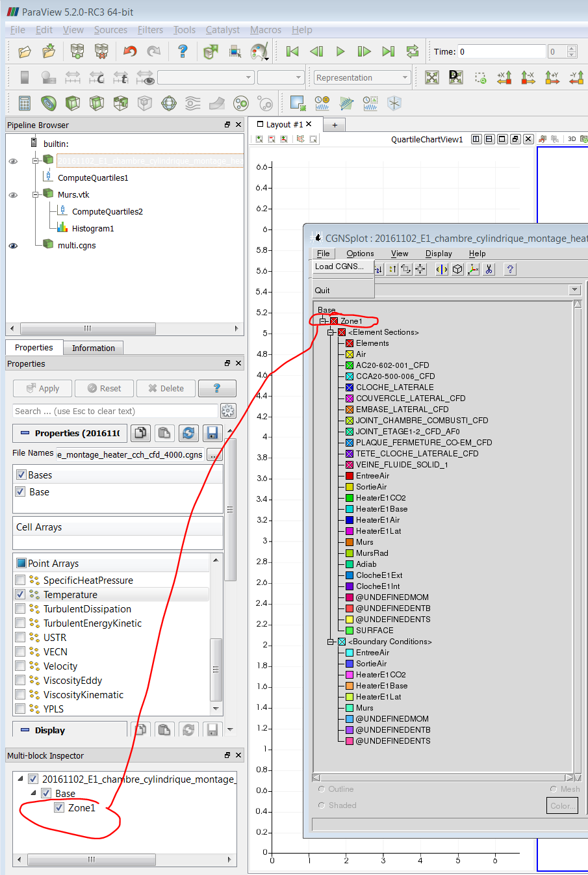The image size is (588, 875).
Task: Click the Save properties as default icon
Action: coord(212,433)
